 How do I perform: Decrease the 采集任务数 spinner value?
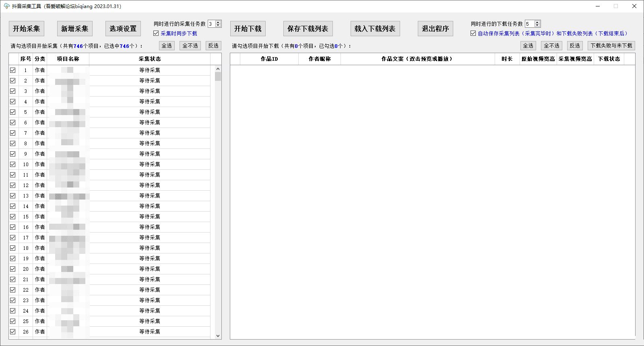click(x=218, y=25)
